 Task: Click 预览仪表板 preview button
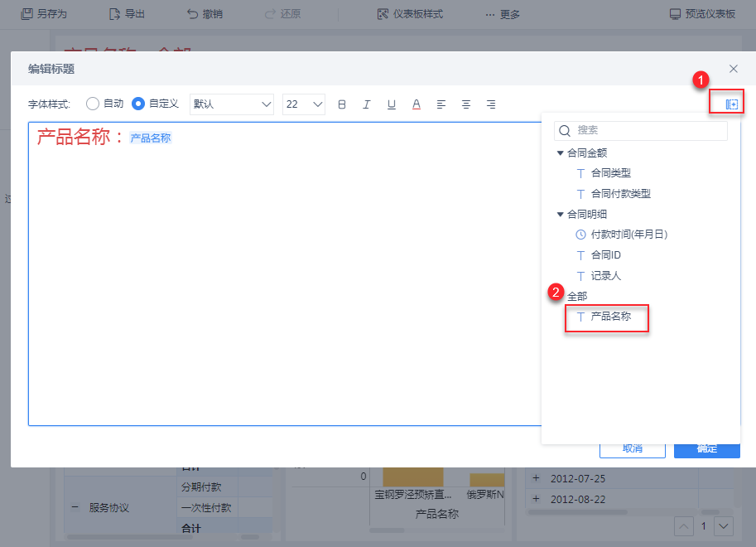702,14
